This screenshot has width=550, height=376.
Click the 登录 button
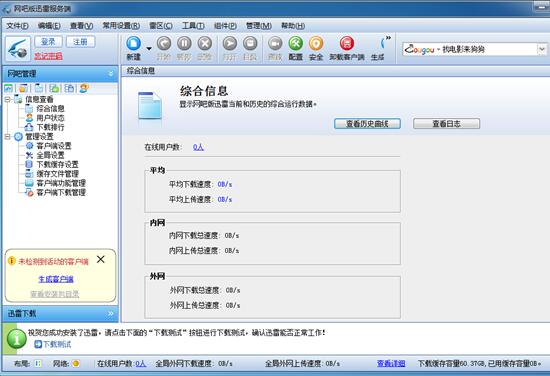48,42
